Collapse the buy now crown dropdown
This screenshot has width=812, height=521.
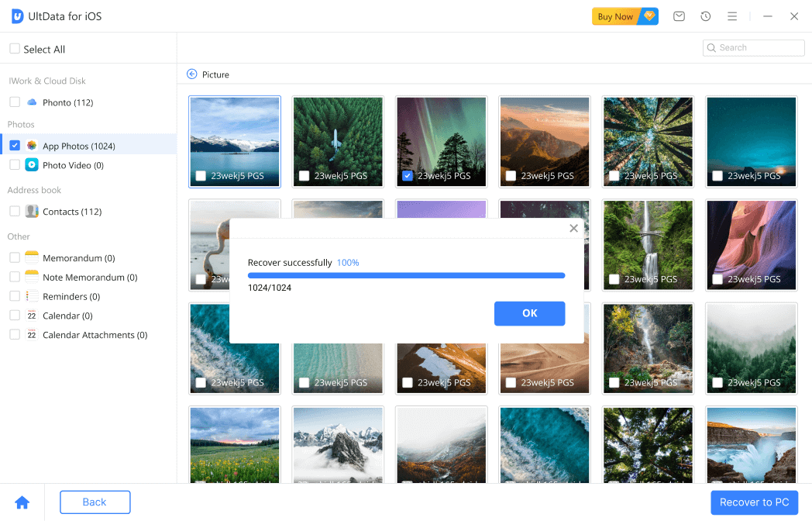649,16
